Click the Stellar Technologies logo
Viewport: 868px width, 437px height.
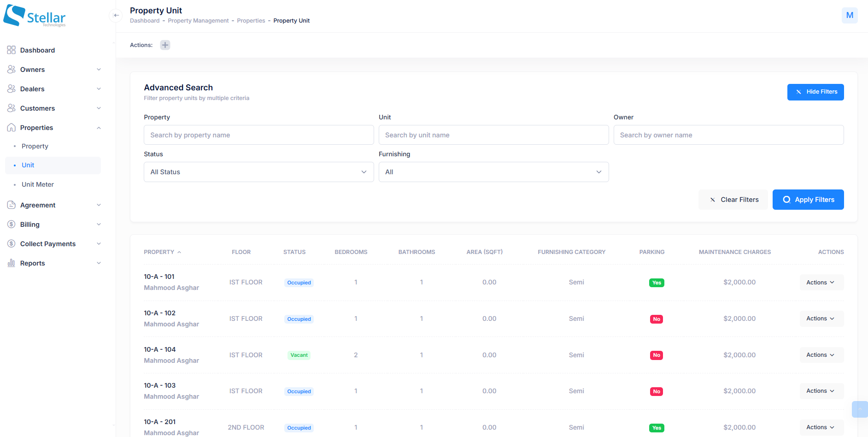[35, 16]
